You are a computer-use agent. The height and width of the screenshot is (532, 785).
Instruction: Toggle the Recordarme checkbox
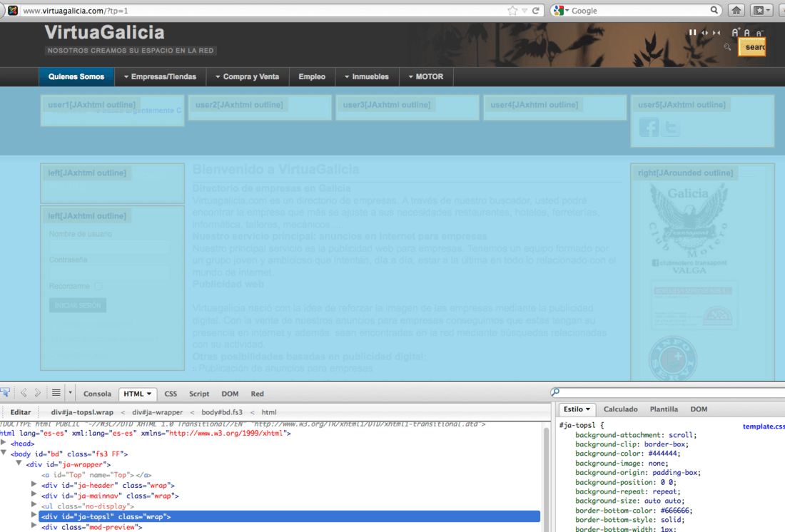98,286
